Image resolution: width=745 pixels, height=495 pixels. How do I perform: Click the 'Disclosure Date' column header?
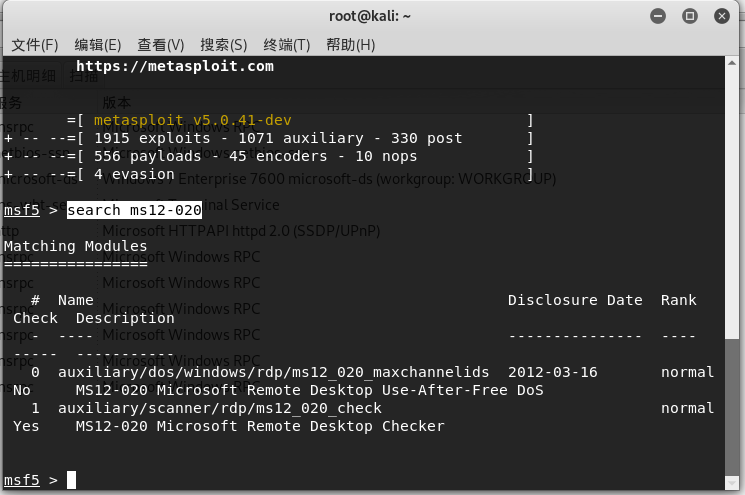point(575,300)
